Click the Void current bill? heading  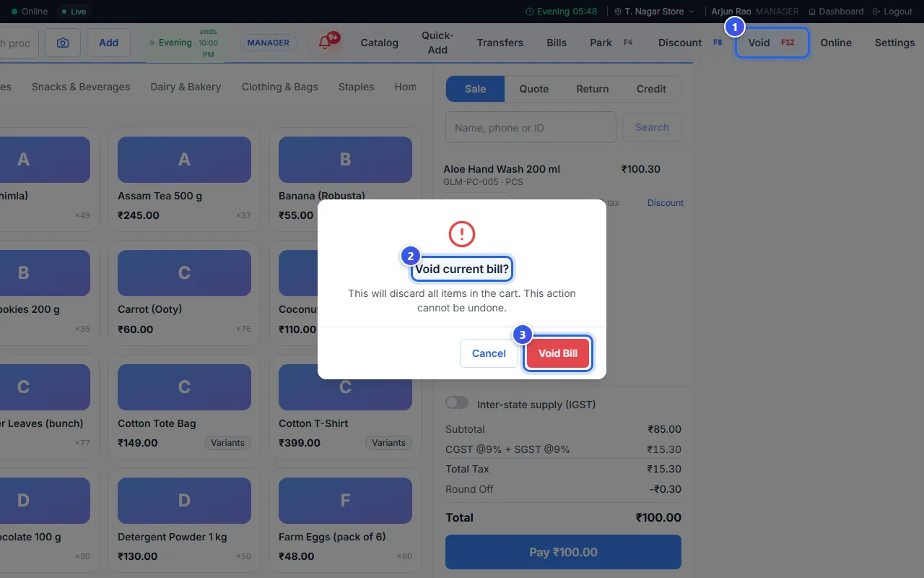pos(462,269)
